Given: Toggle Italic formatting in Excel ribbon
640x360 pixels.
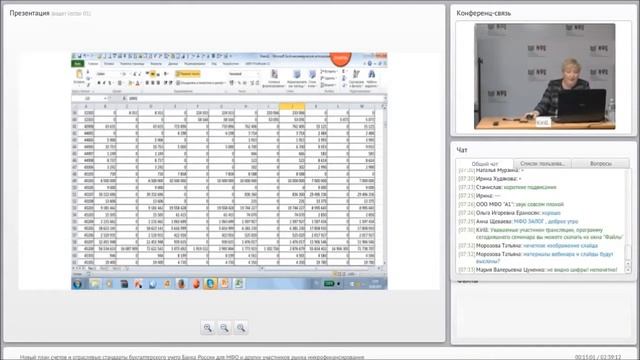Looking at the screenshot, I should click(104, 83).
